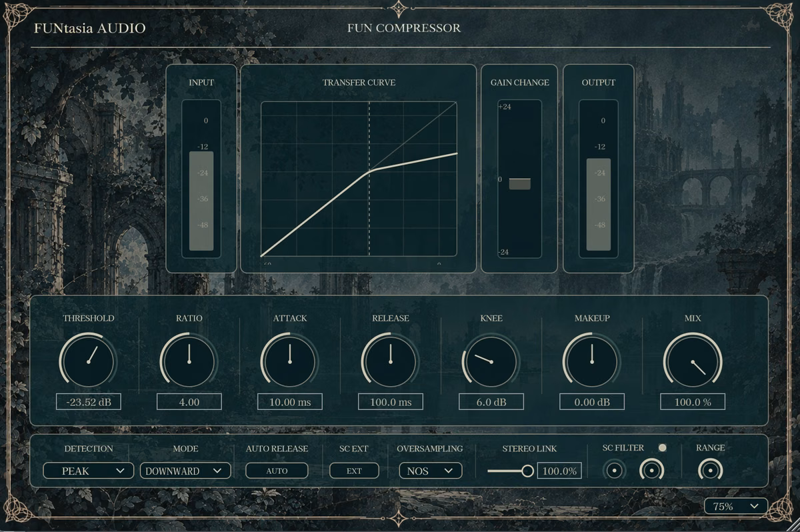Image resolution: width=800 pixels, height=532 pixels.
Task: Toggle the AUTO release button
Action: 277,471
